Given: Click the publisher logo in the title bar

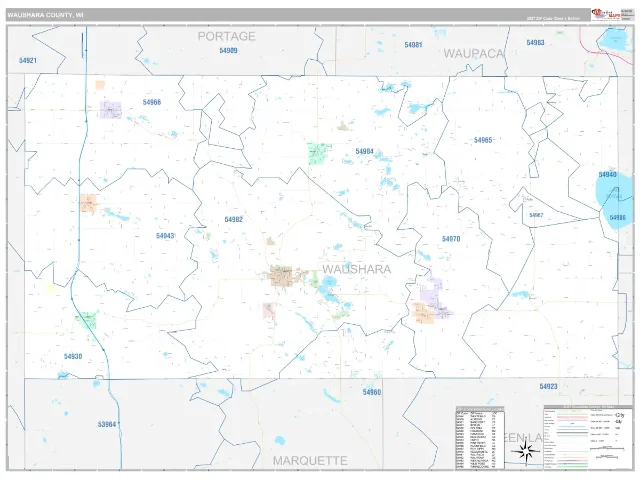Looking at the screenshot, I should 605,14.
